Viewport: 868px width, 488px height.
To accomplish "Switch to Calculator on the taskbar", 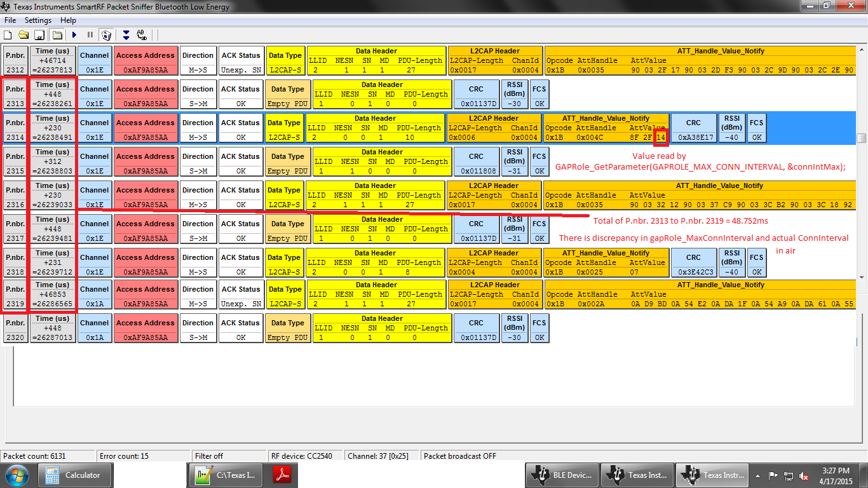I will (75, 475).
